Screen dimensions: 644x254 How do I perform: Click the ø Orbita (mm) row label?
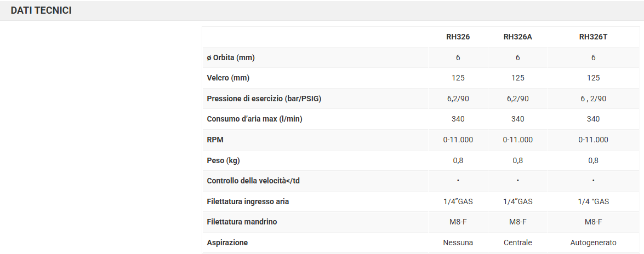point(231,57)
